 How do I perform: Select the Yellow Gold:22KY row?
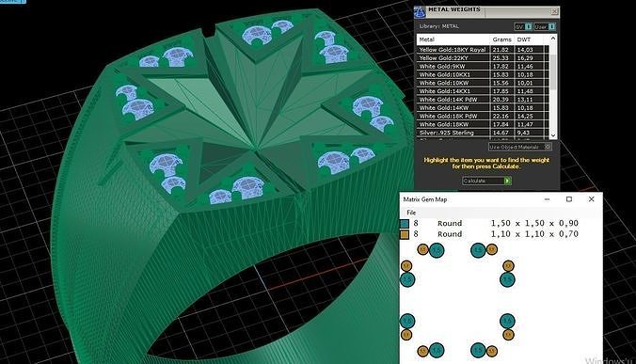tap(483, 58)
